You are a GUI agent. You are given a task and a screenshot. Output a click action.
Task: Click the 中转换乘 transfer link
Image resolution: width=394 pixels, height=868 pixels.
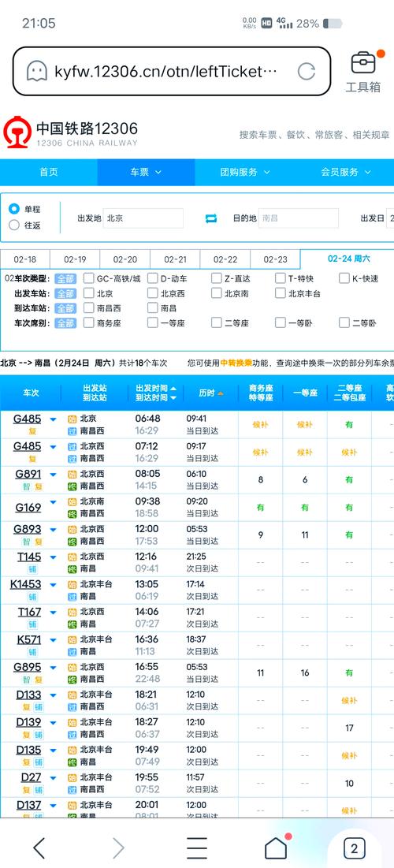pyautogui.click(x=236, y=363)
